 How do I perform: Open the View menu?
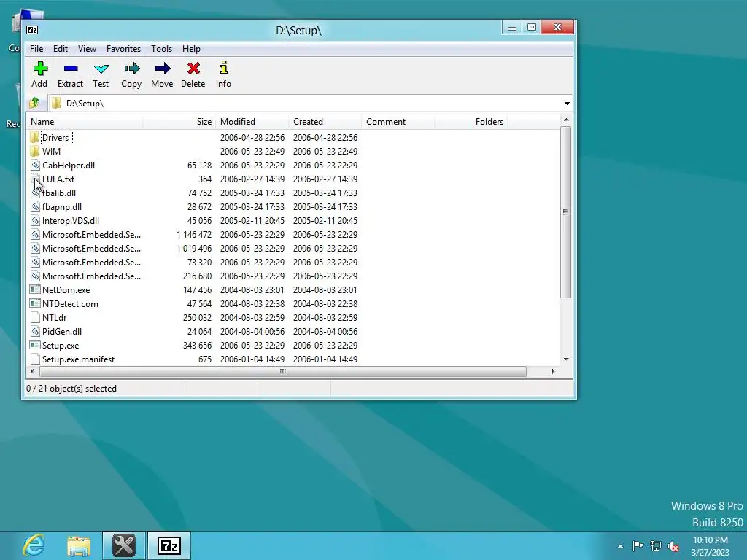click(x=88, y=49)
